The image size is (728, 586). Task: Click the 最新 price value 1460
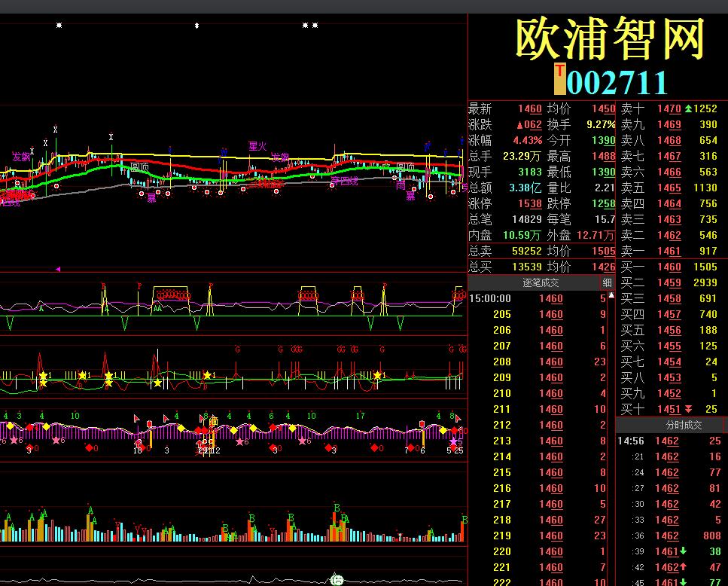[x=530, y=108]
